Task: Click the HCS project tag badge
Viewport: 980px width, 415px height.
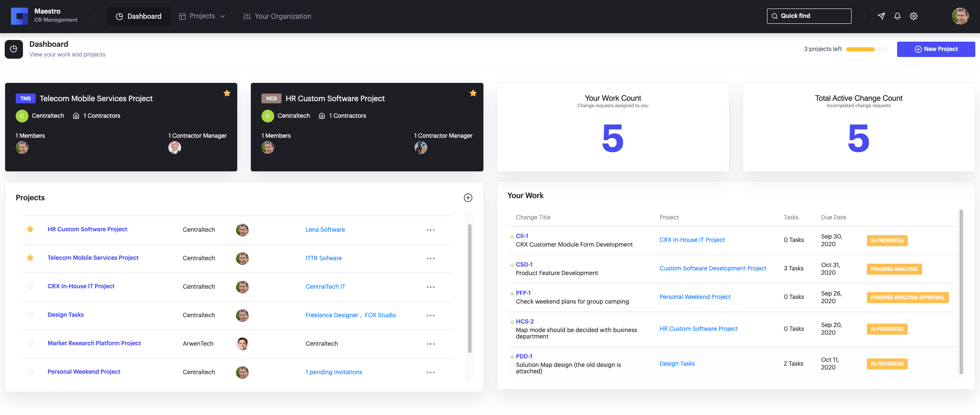Action: (271, 99)
